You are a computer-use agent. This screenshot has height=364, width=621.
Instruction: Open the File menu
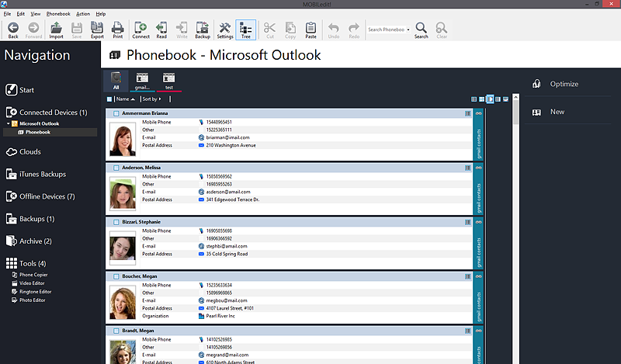[7, 14]
